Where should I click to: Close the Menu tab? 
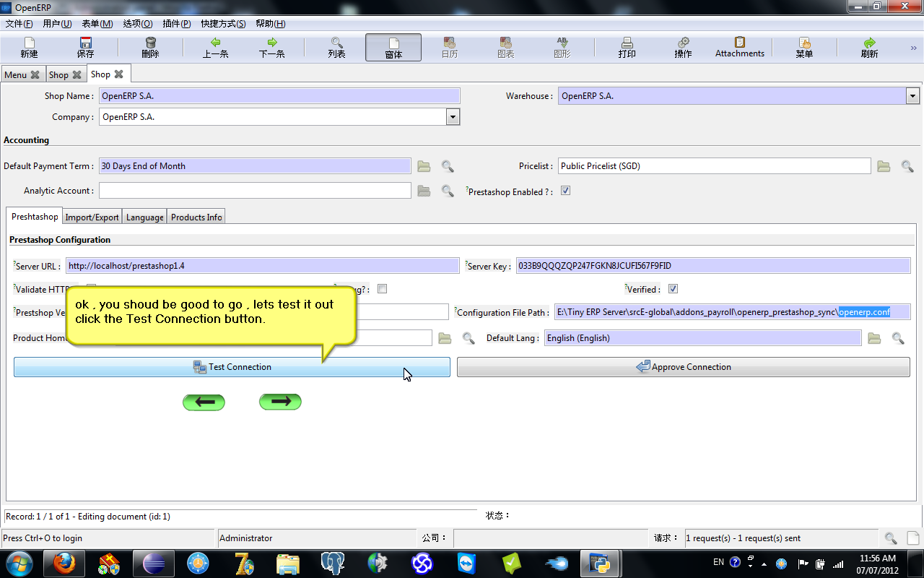tap(35, 74)
